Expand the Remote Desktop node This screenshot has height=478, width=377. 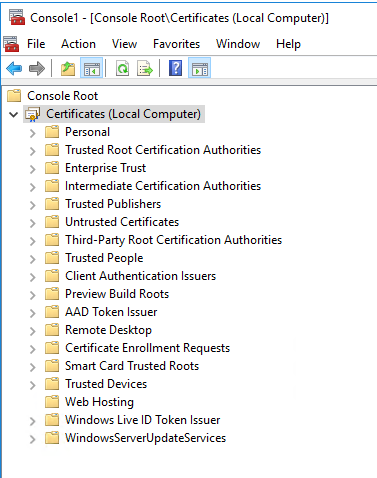coord(32,331)
